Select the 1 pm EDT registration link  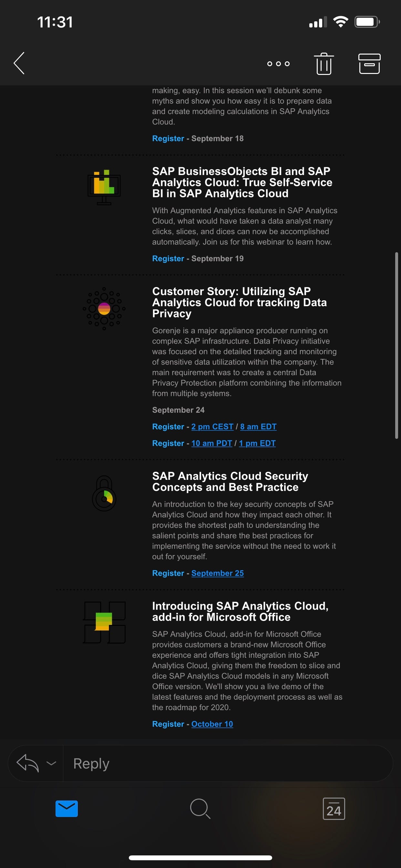(257, 443)
